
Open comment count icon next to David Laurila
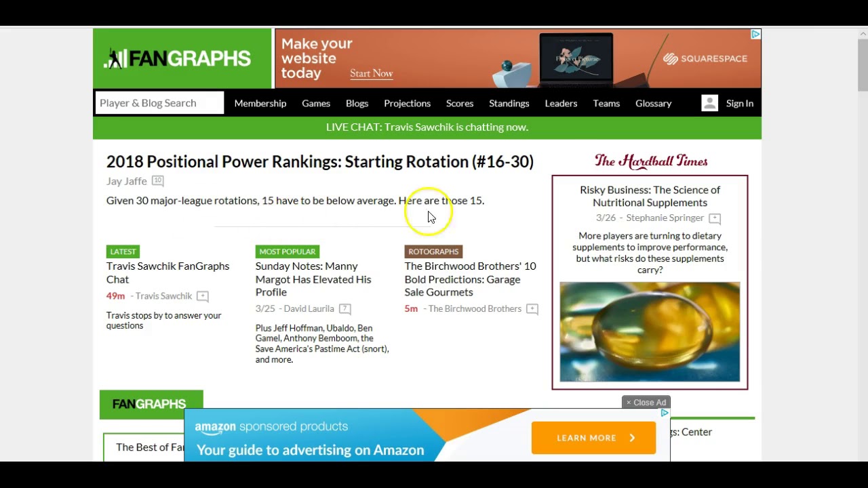[344, 309]
